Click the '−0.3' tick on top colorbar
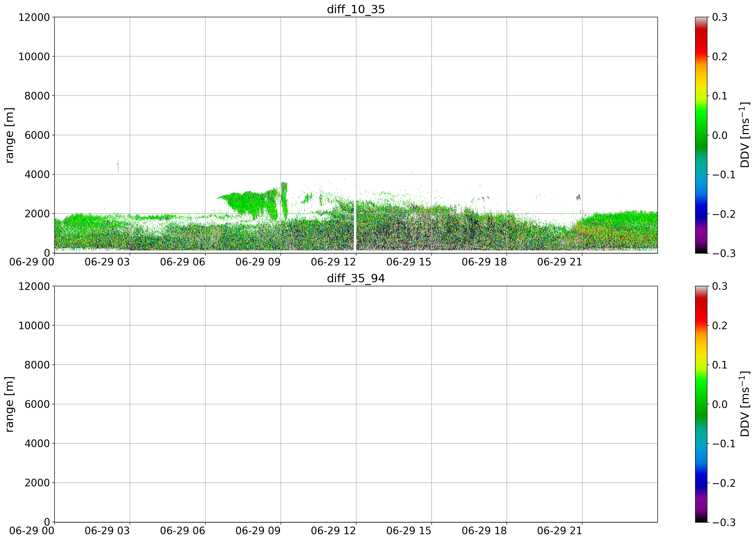 pyautogui.click(x=724, y=253)
